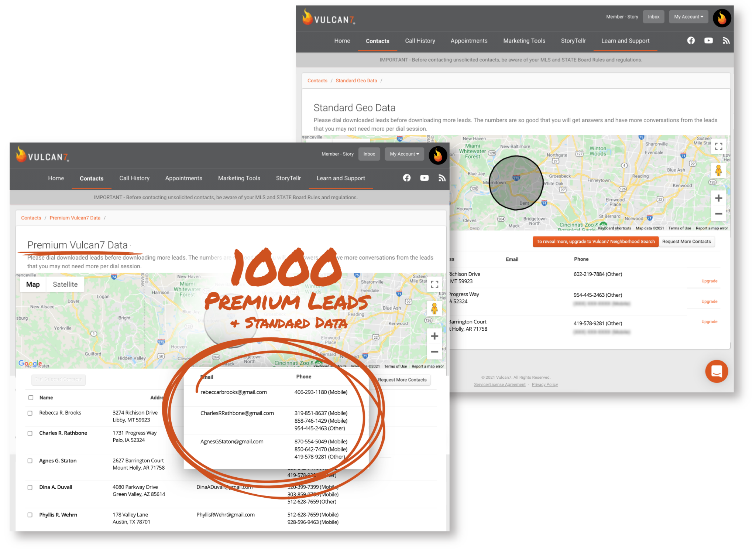Switch to the Call History tab
The image size is (756, 549).
click(x=134, y=178)
